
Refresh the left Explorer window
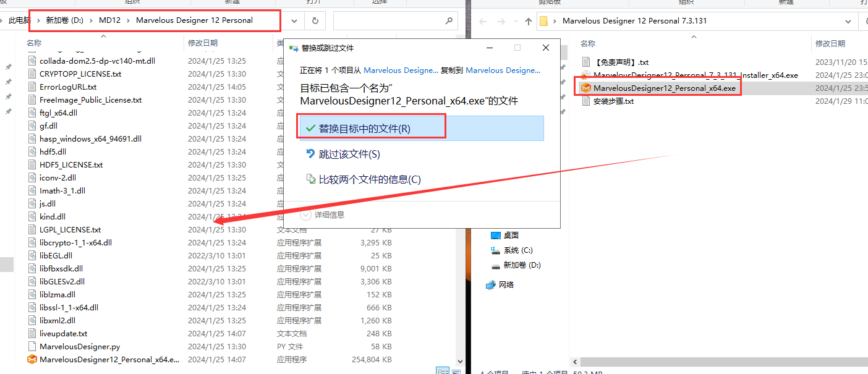point(315,21)
